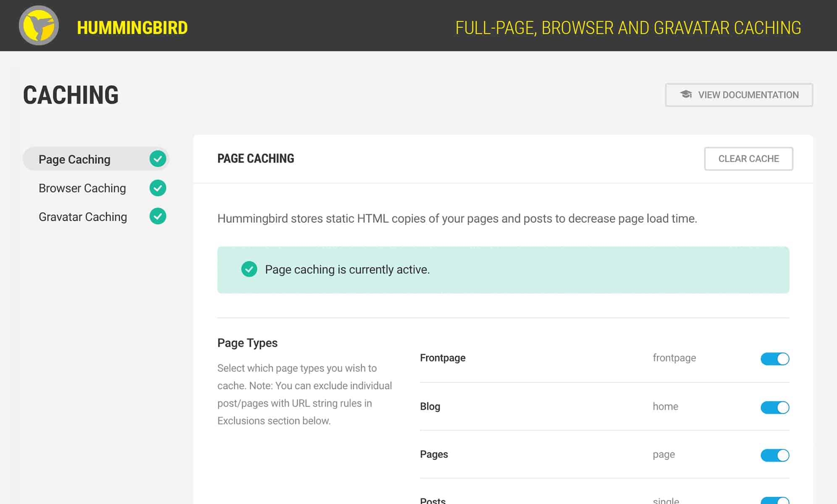
Task: Click the green checkmark beside Page Caching
Action: tap(158, 159)
